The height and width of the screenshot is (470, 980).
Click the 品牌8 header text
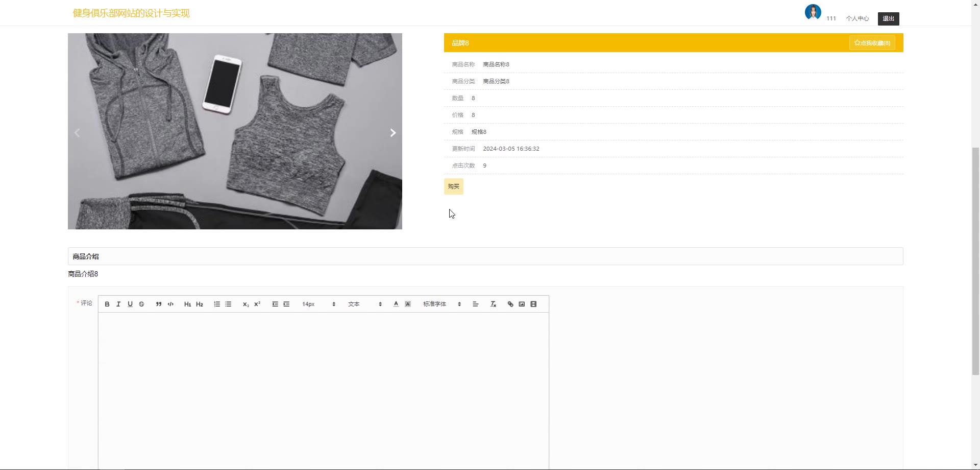click(x=460, y=43)
